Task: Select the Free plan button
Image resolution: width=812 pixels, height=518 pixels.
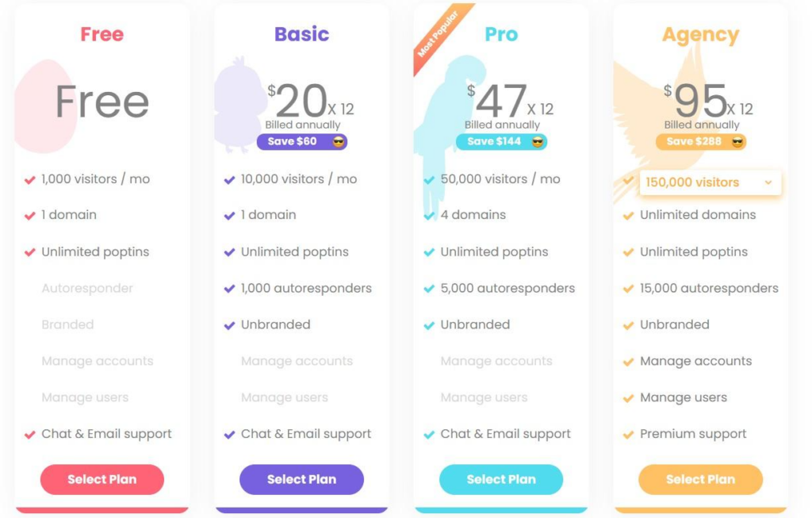Action: (102, 479)
